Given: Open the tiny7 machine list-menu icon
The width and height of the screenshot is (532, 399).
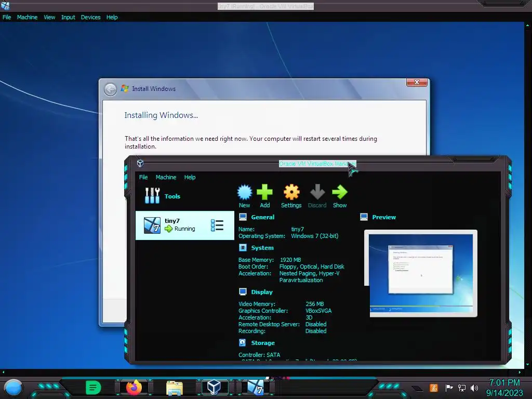Looking at the screenshot, I should (x=217, y=225).
